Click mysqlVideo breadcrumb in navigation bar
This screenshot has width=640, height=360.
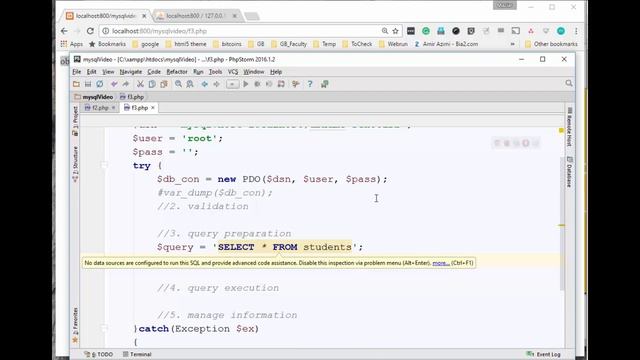tap(94, 97)
